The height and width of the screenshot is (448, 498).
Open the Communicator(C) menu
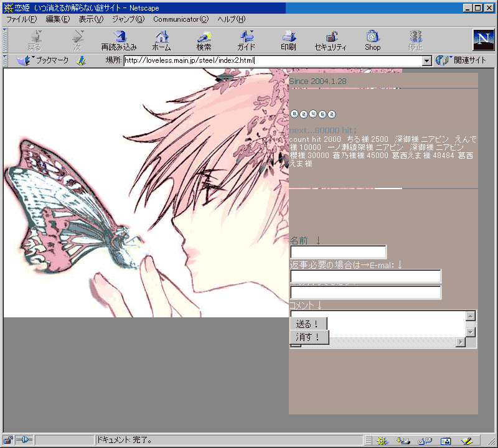(181, 19)
